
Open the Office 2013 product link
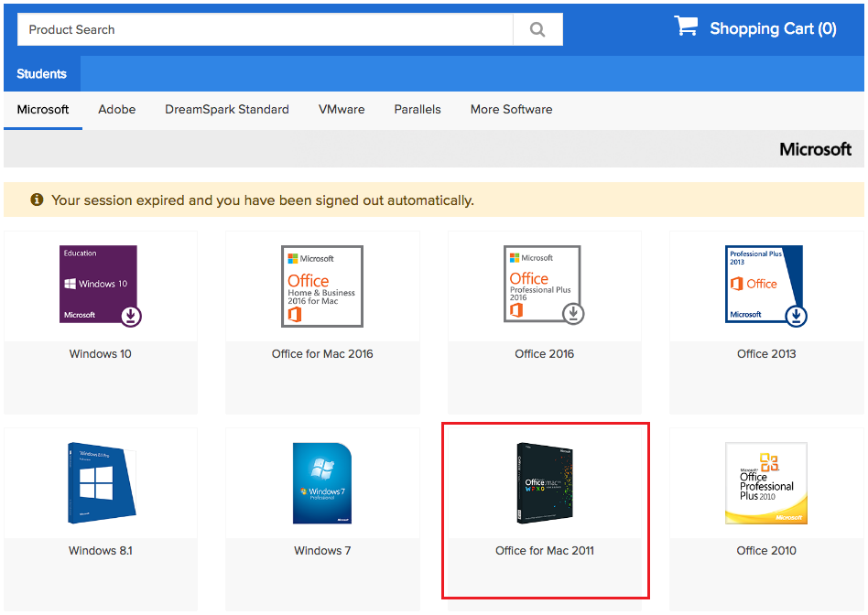(x=766, y=354)
